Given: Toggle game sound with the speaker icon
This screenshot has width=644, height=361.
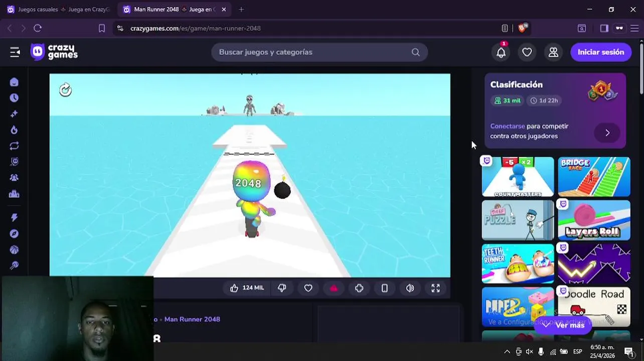Looking at the screenshot, I should (x=410, y=288).
